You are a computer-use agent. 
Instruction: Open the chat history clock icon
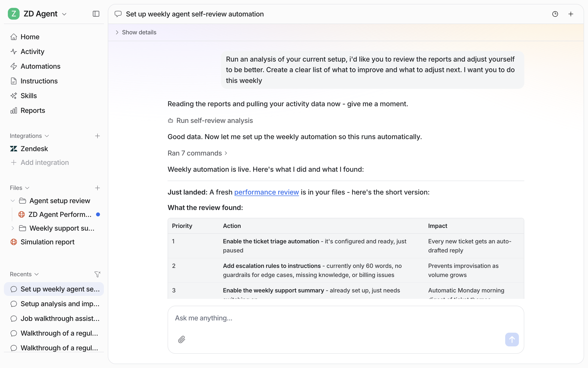tap(555, 14)
